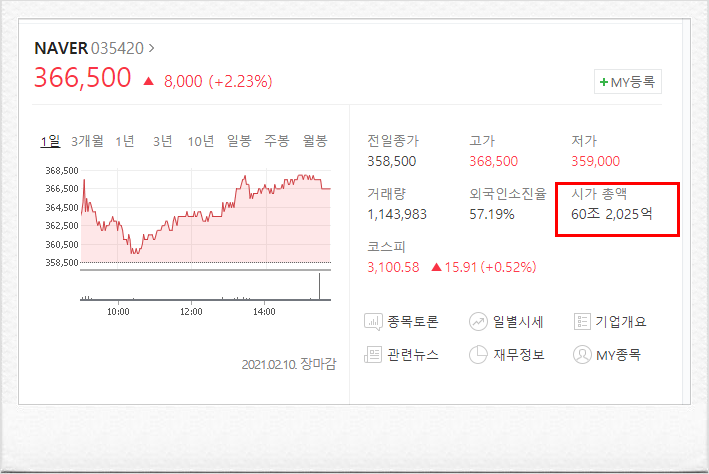Switch chart to 10년 range
Screen dimensions: 709x474
201,141
